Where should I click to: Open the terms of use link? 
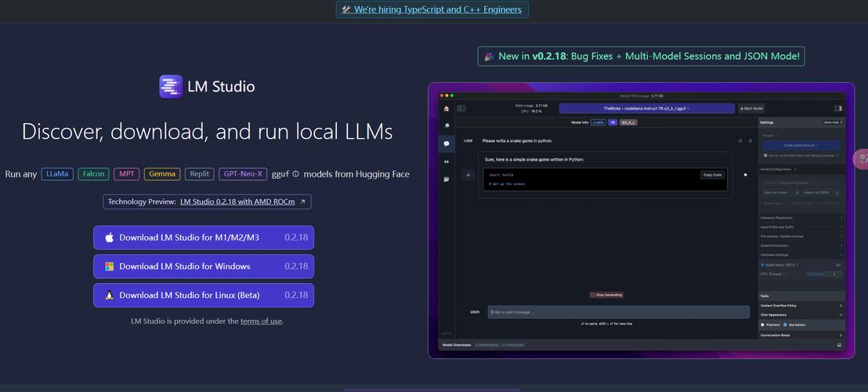click(x=262, y=321)
